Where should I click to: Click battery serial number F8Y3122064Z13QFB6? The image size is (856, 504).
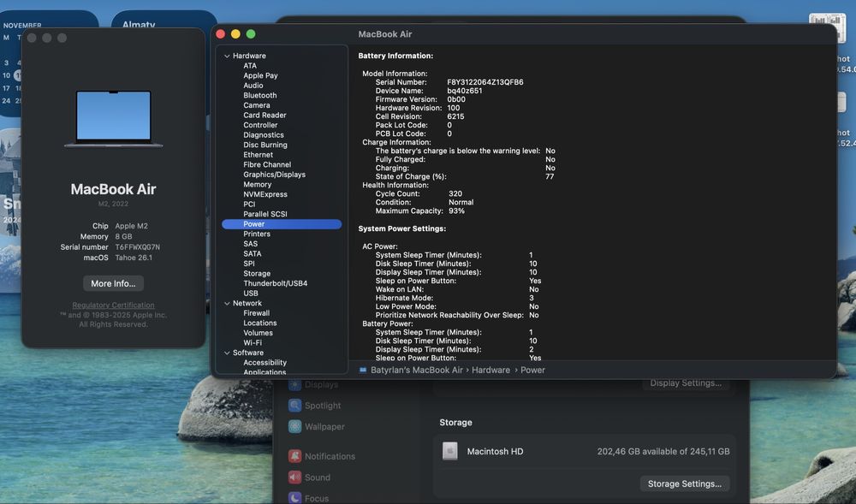click(484, 82)
